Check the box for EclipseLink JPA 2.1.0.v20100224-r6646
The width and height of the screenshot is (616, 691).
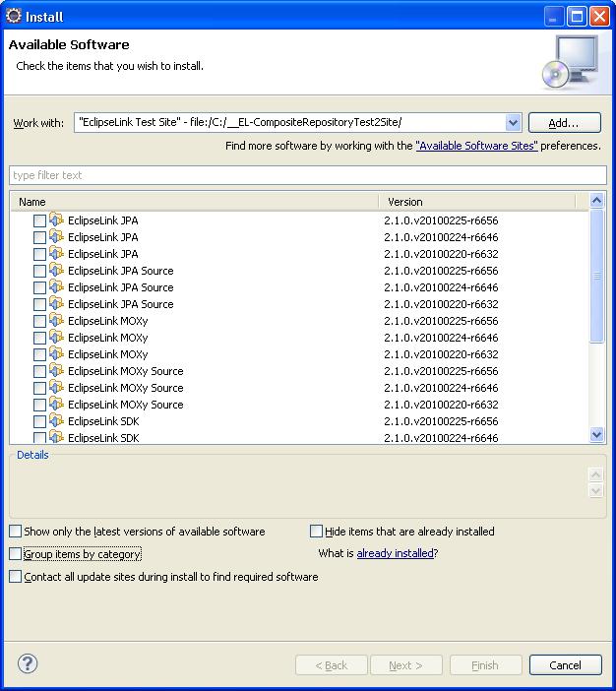tap(39, 237)
